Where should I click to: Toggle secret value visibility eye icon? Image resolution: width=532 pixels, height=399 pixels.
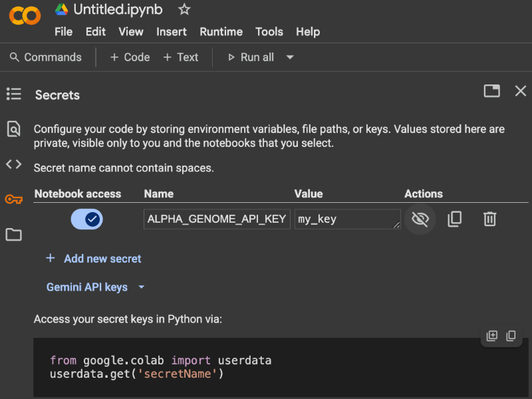pos(420,219)
